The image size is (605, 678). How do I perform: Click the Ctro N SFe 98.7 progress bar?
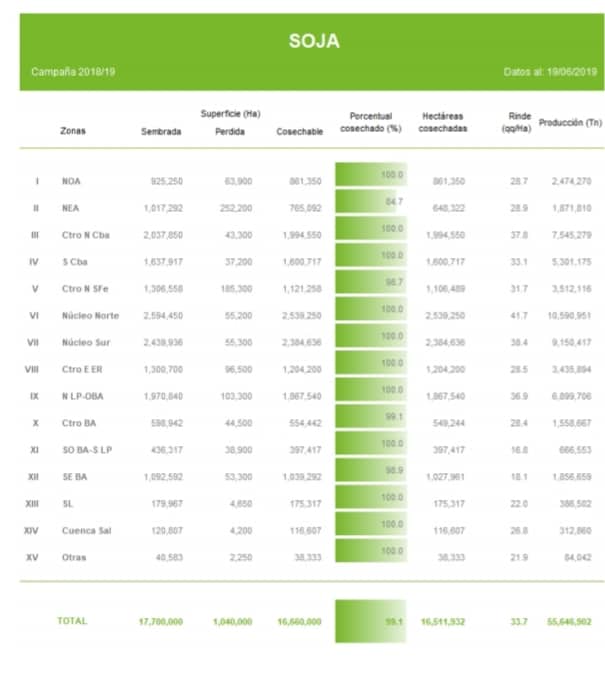370,288
